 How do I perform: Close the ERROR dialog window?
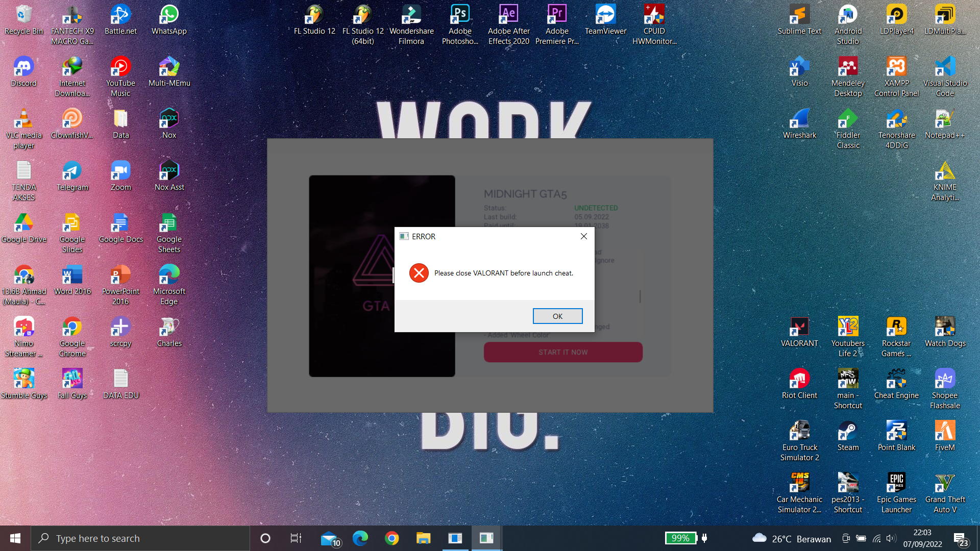(584, 236)
